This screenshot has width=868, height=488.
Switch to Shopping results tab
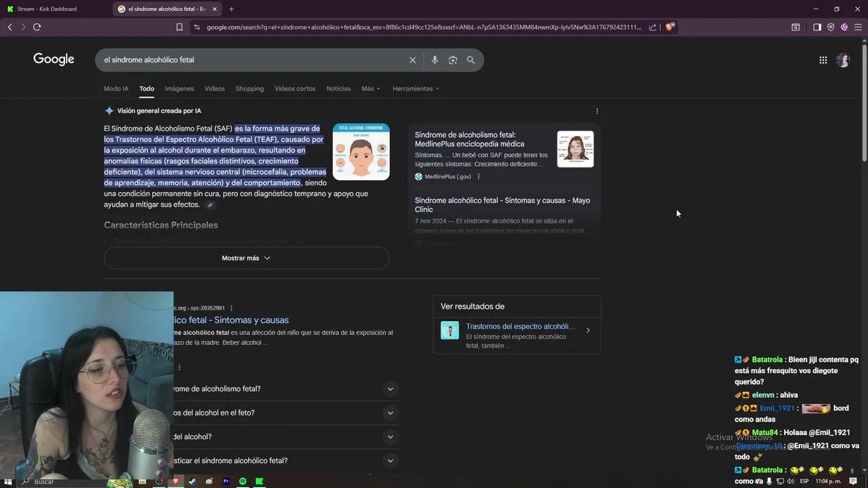pyautogui.click(x=250, y=89)
